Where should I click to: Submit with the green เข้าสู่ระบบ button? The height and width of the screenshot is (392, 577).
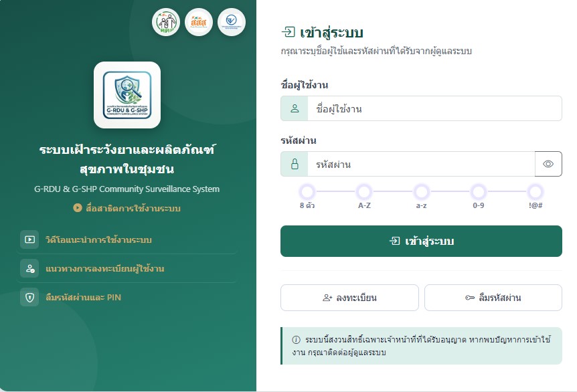[421, 241]
